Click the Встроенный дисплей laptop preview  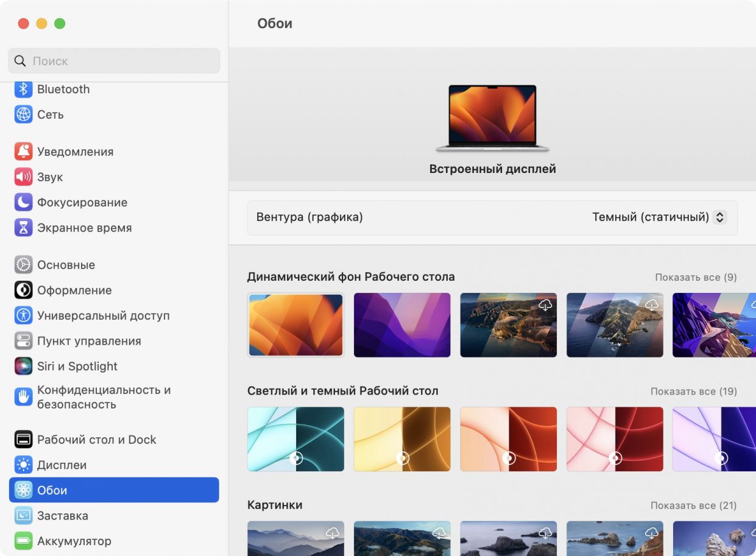(492, 119)
